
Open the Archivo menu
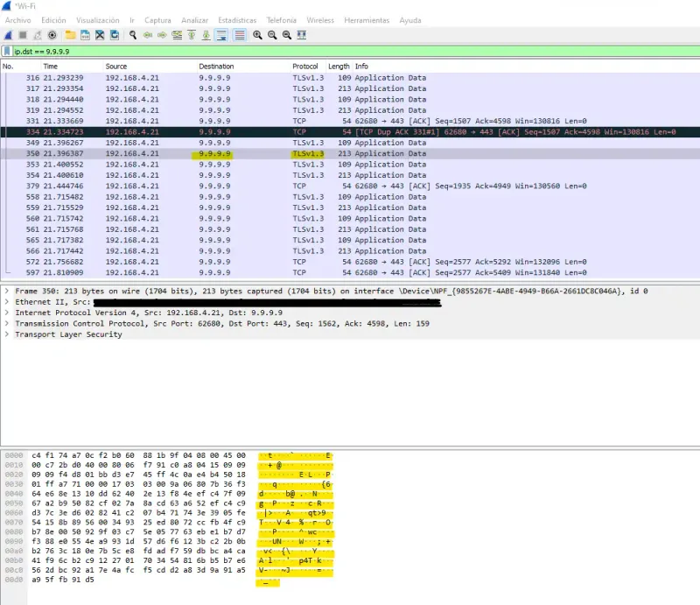click(17, 20)
